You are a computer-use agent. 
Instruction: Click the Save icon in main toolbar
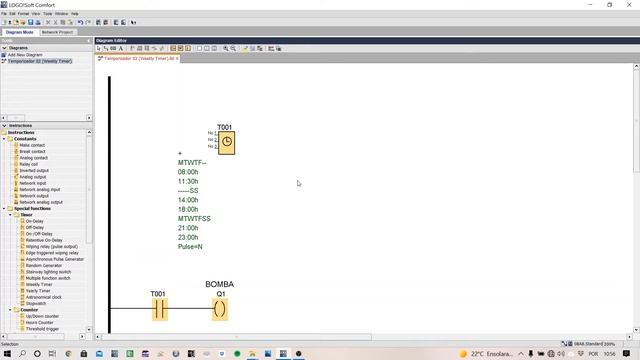31,22
